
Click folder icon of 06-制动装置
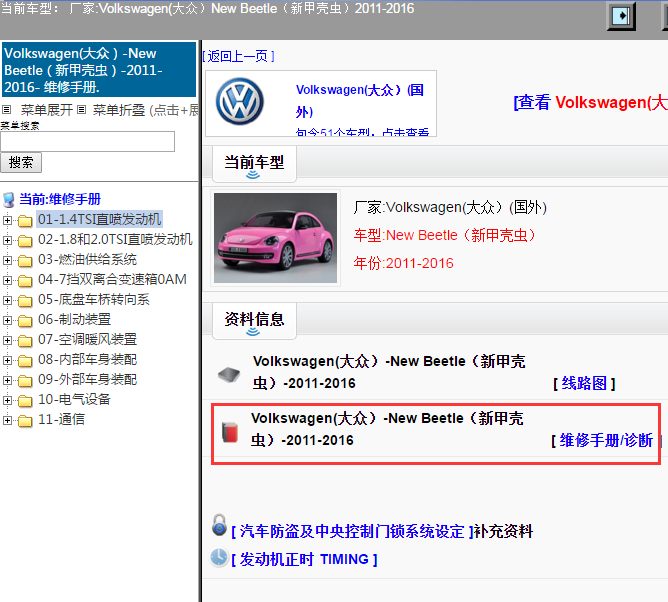tap(25, 320)
